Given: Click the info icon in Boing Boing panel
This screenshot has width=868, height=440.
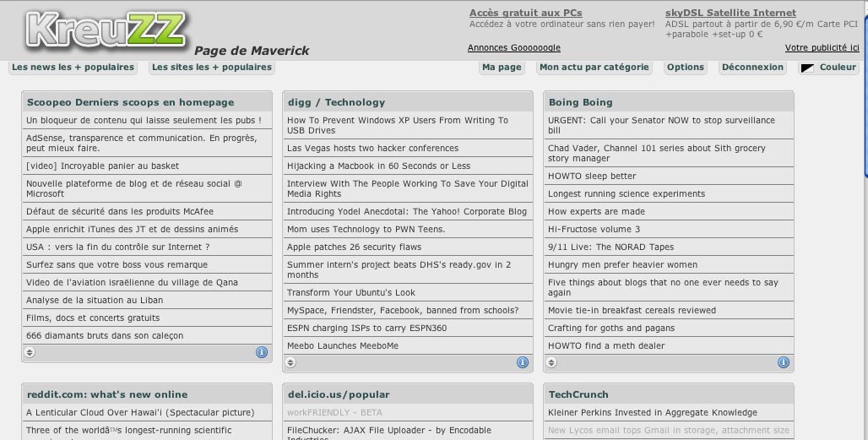Looking at the screenshot, I should pyautogui.click(x=784, y=362).
